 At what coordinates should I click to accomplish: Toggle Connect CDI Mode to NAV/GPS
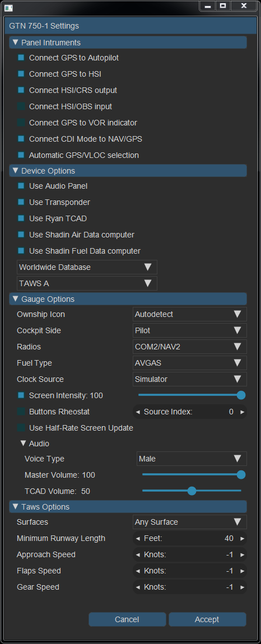coord(21,139)
